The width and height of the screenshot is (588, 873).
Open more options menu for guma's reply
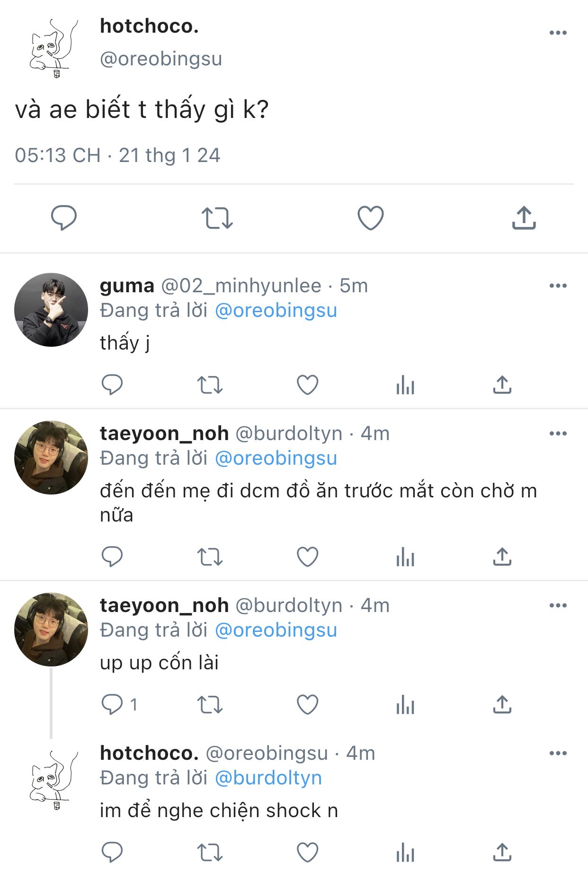coord(558,286)
